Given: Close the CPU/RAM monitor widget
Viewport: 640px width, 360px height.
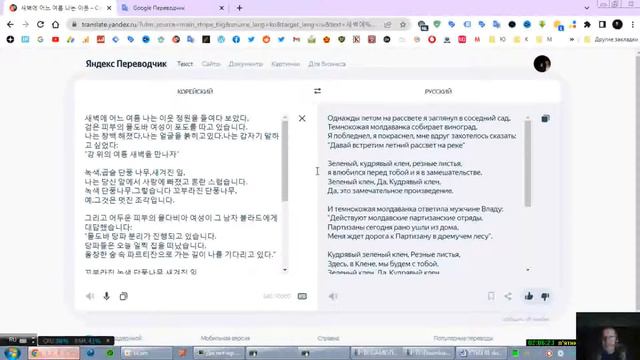Looking at the screenshot, I should 108,340.
